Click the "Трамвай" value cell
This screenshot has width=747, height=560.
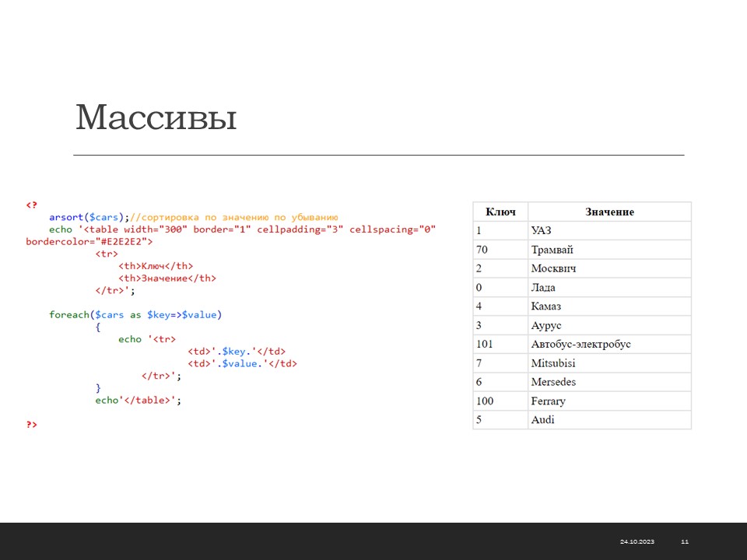click(552, 250)
